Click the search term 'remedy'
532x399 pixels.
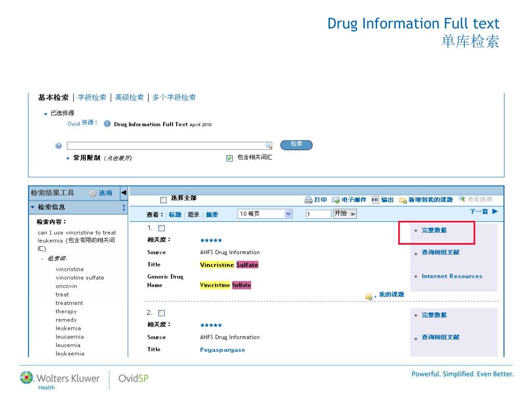coord(66,320)
